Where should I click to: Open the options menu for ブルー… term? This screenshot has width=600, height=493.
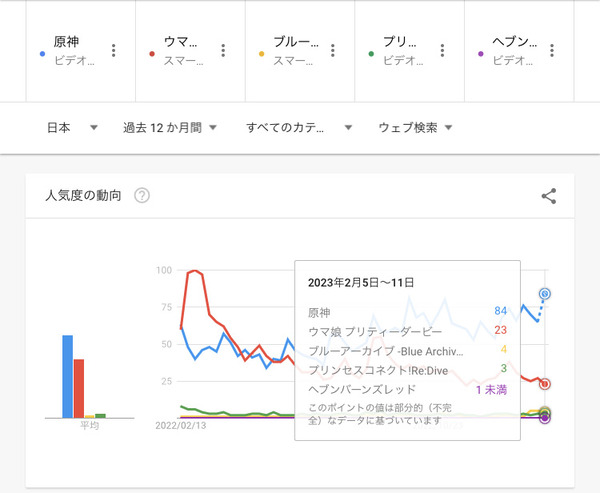[x=333, y=51]
